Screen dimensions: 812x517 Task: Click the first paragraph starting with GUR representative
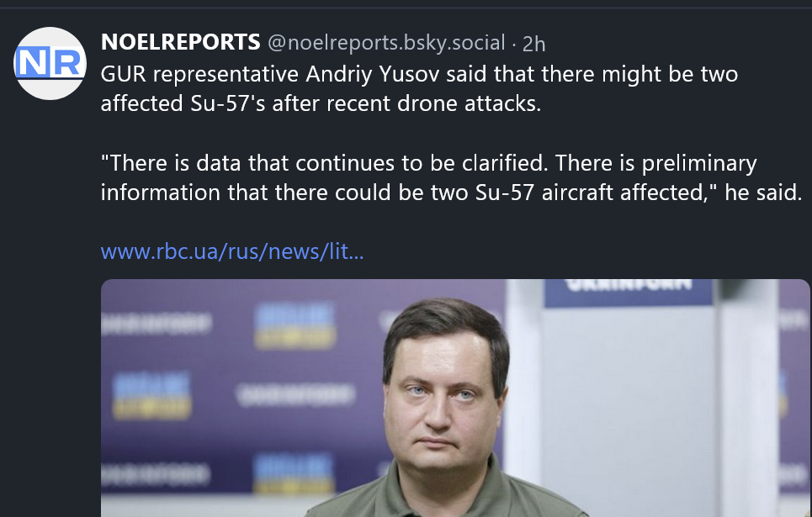419,87
